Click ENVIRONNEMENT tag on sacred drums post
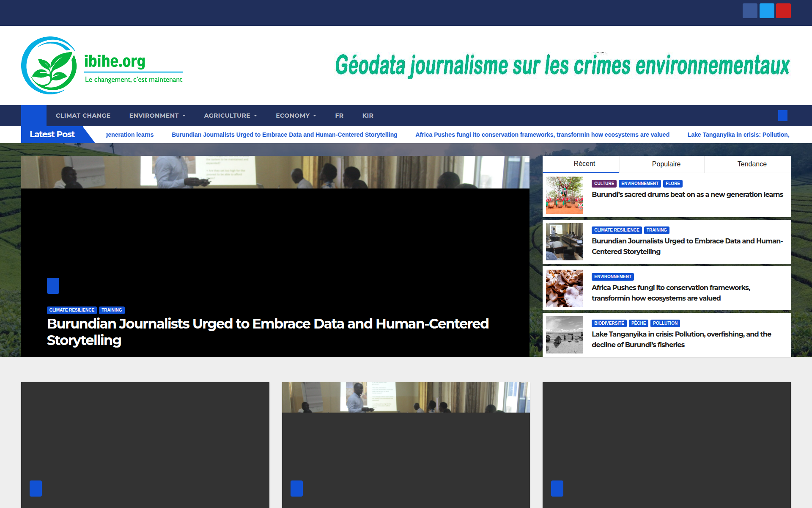This screenshot has width=812, height=508. (640, 184)
